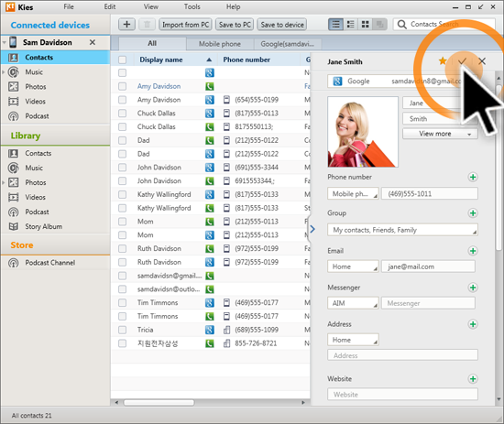This screenshot has height=424, width=504.
Task: Click Save to device button
Action: point(282,25)
